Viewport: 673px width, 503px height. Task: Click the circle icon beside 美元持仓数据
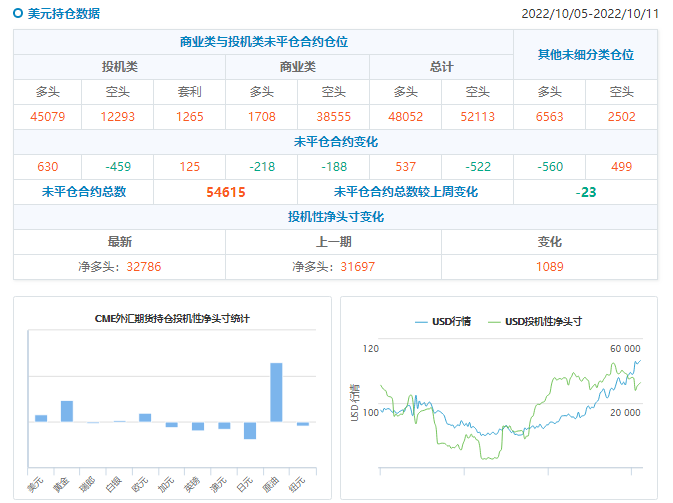(x=19, y=14)
